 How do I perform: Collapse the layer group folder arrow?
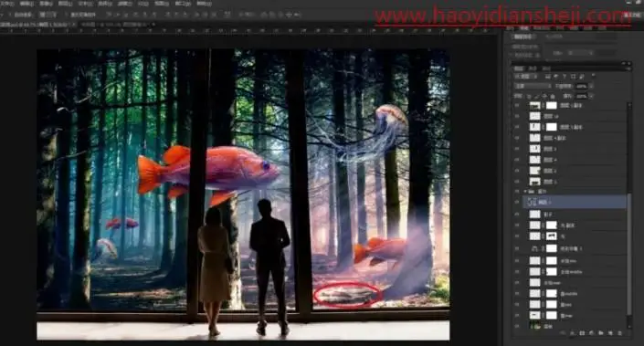click(525, 192)
